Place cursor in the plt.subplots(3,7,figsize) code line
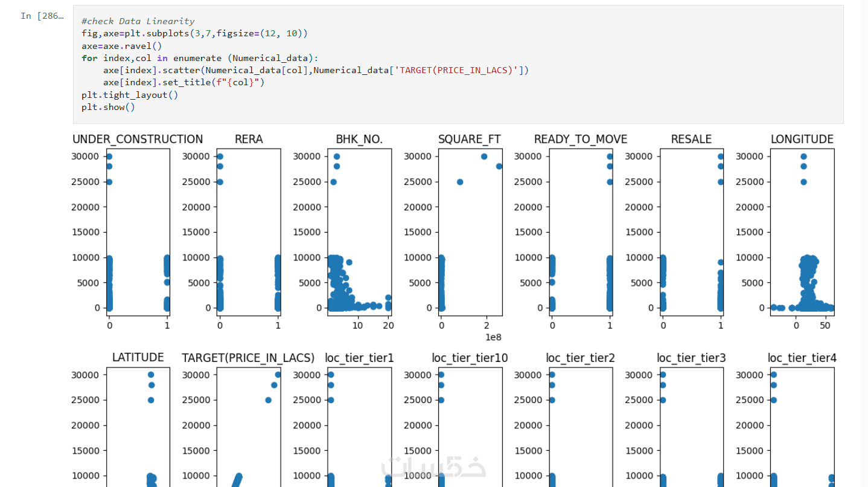Screen dimensions: 868x487 (194, 33)
